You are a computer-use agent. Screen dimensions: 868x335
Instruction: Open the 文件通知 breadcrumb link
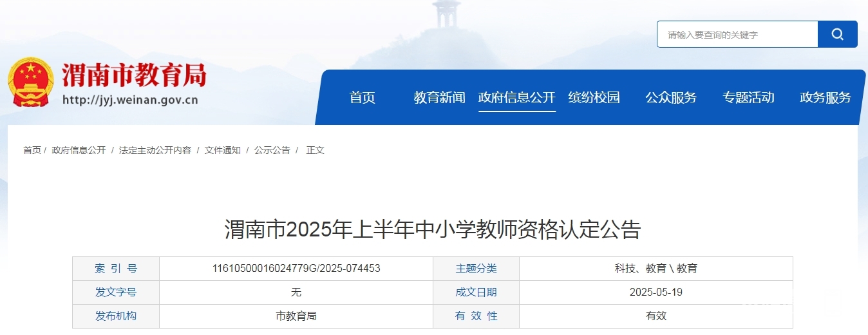point(223,150)
